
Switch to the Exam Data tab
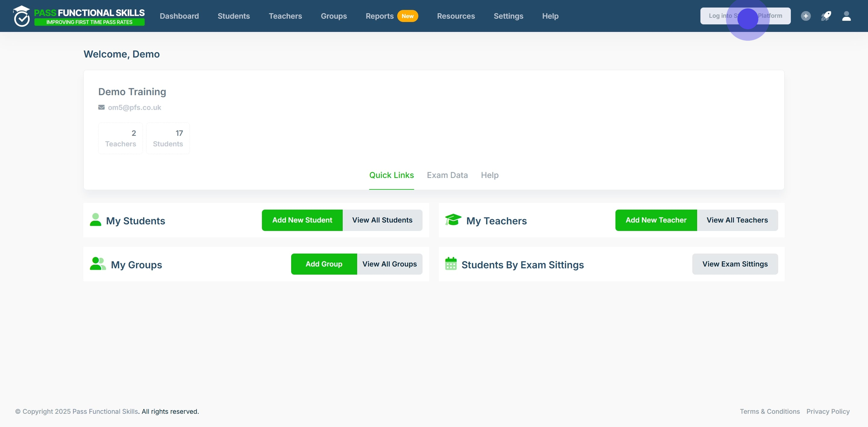click(447, 175)
